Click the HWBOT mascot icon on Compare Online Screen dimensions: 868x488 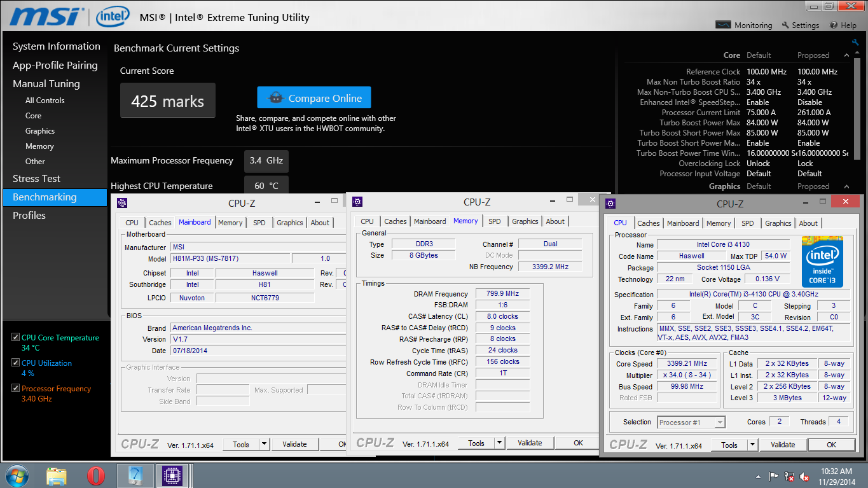[x=276, y=98]
